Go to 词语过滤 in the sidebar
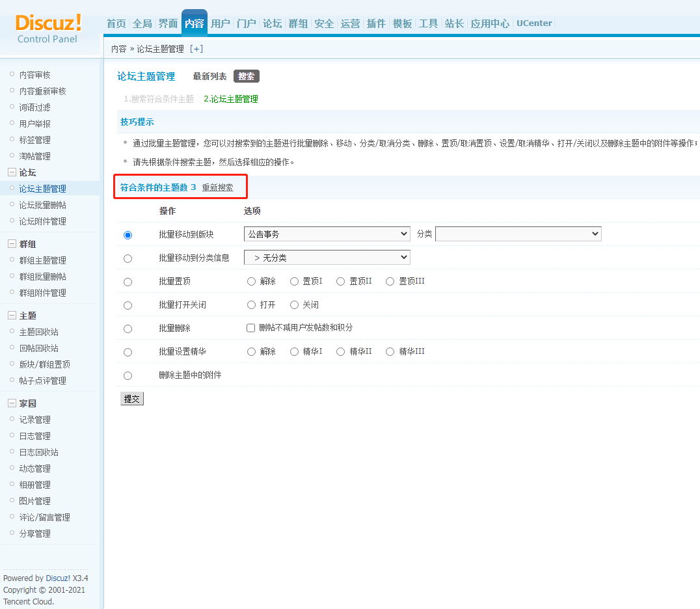700x609 pixels. point(34,107)
